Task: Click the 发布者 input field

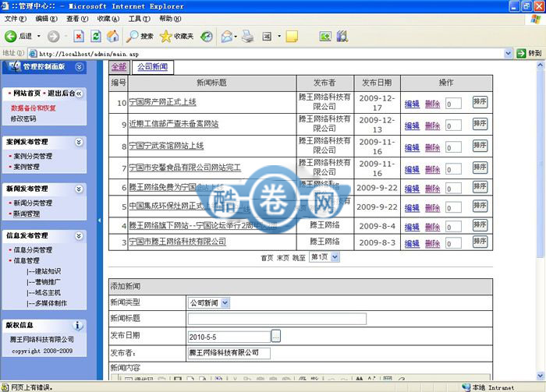Action: [229, 353]
